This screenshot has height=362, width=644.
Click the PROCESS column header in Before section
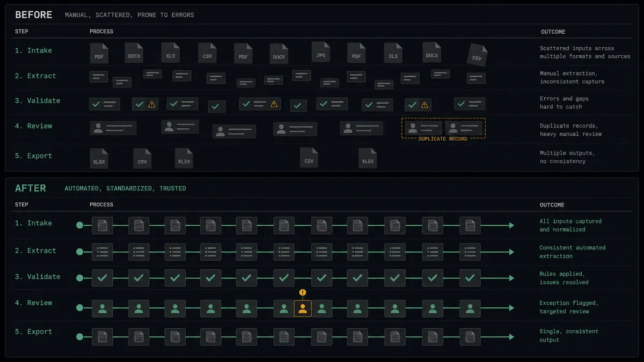[101, 32]
